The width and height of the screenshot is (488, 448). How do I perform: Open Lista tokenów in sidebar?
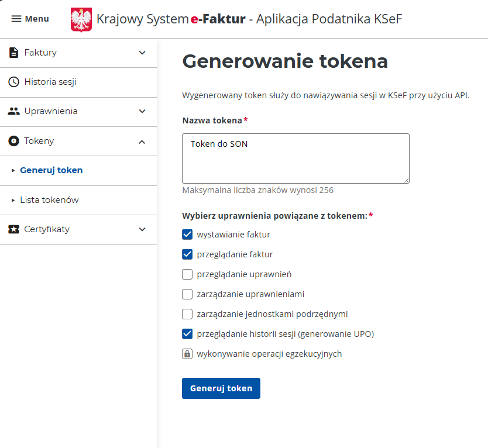(49, 200)
